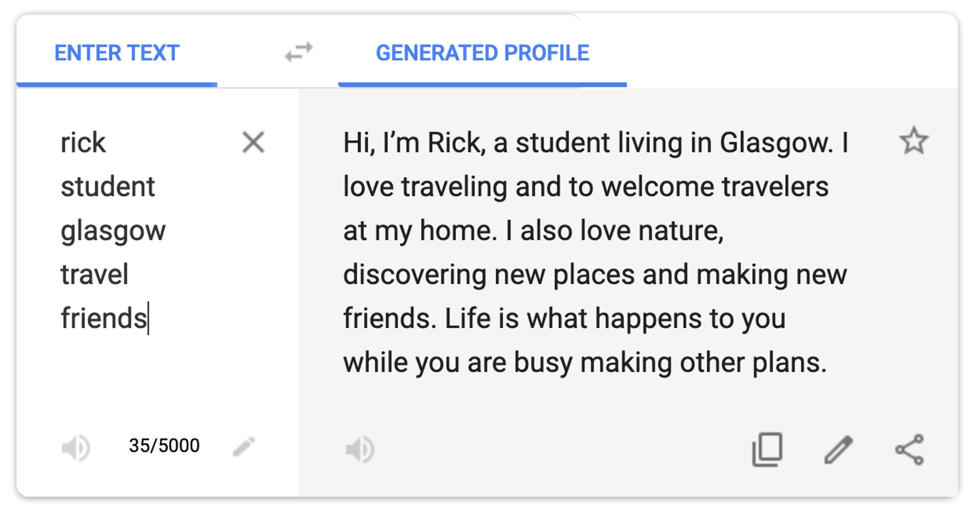The height and width of the screenshot is (514, 980).
Task: Play audio of the generated profile
Action: pos(360,449)
